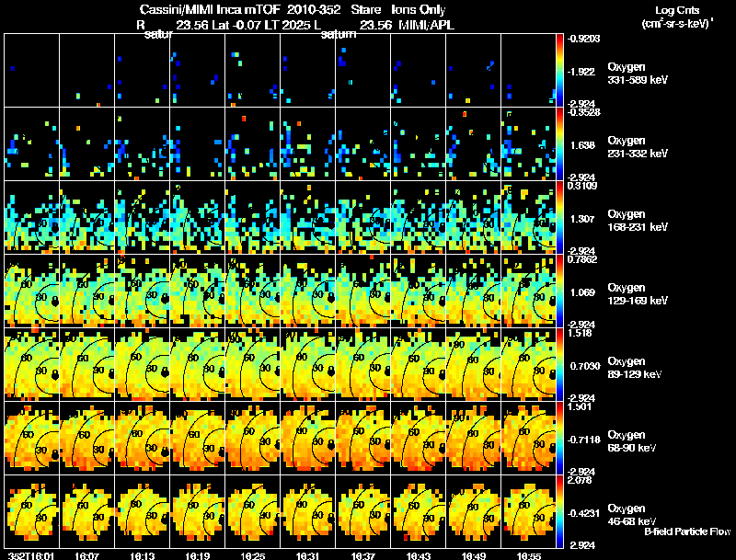Click the '352T16:01' time axis label
Image resolution: width=736 pixels, height=560 pixels.
[31, 555]
